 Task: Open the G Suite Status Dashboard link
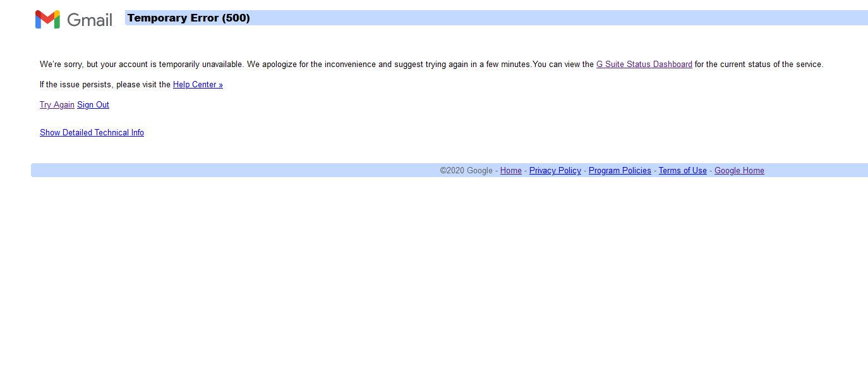point(644,65)
